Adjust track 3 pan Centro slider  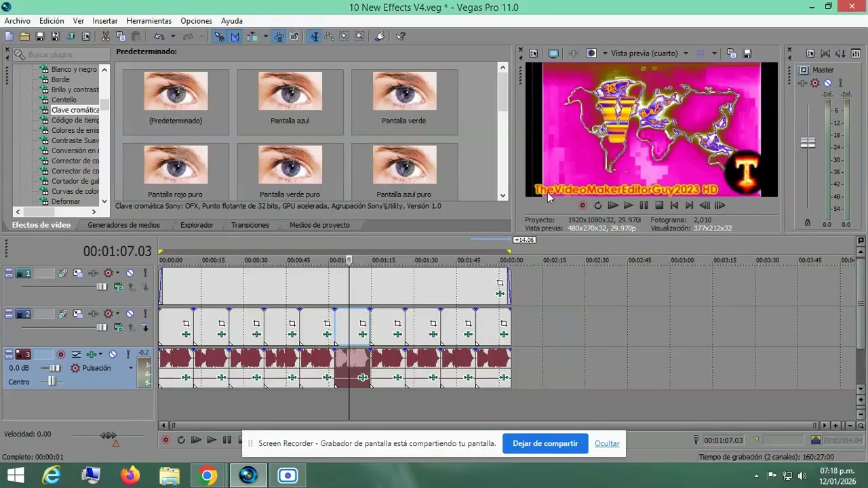tap(52, 382)
